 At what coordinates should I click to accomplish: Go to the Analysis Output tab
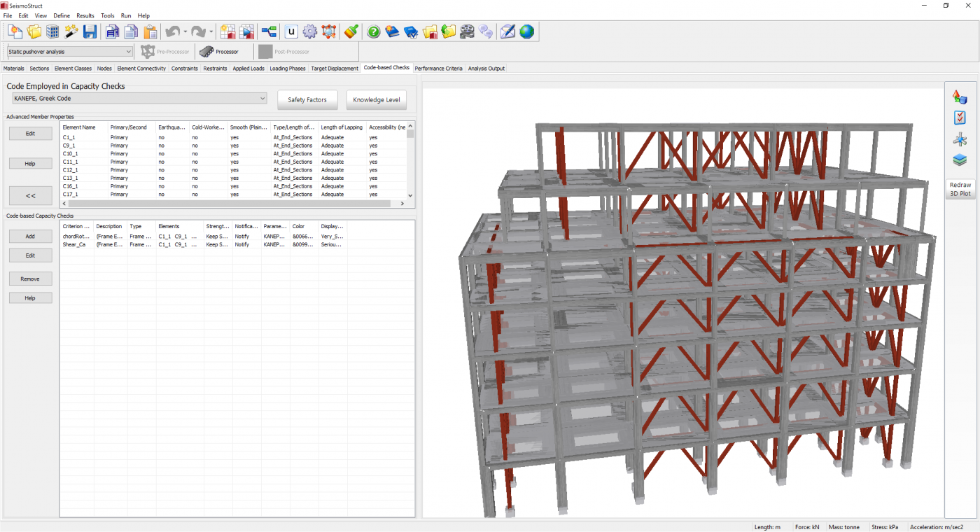point(486,69)
